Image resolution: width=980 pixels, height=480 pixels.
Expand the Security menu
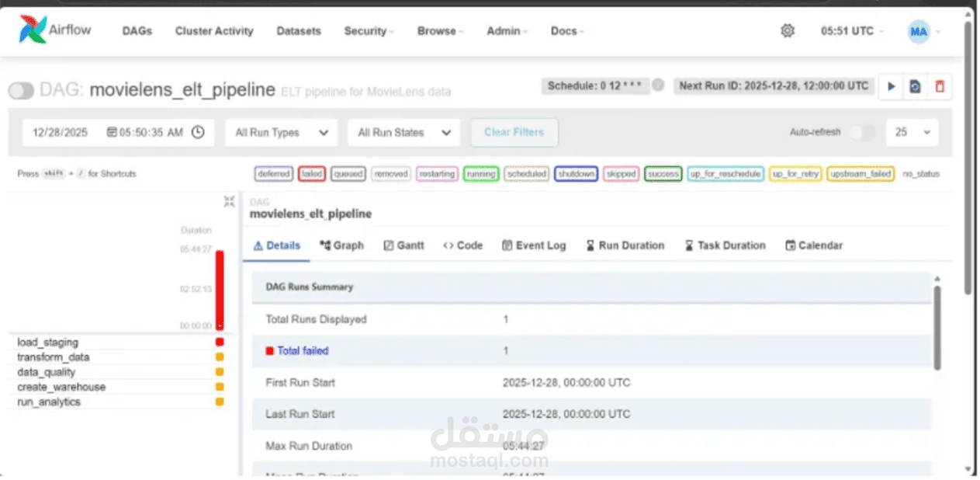pos(369,31)
